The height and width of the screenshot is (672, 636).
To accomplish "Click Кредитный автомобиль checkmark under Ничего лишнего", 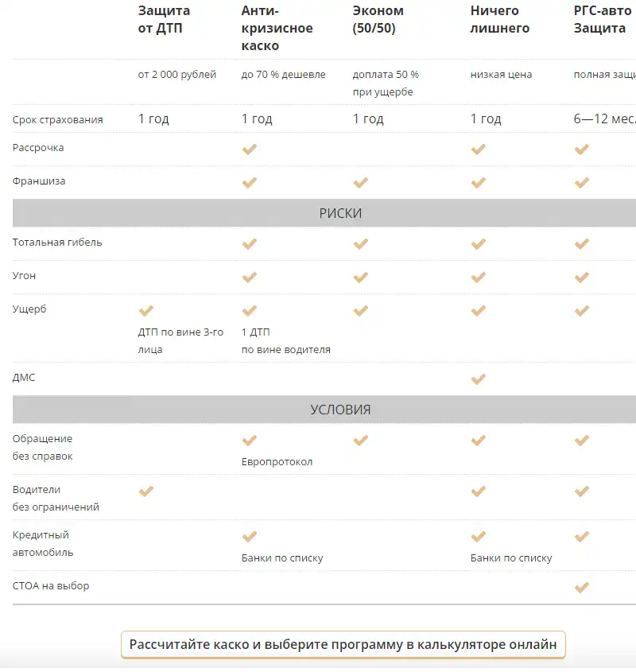I will (478, 537).
